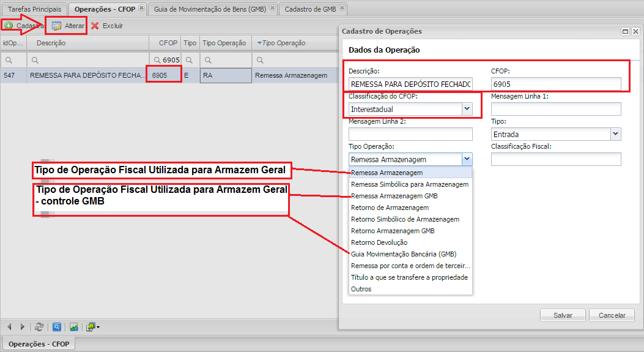Click Operações - CFOP button in bottom bar
The height and width of the screenshot is (352, 644).
(x=39, y=344)
